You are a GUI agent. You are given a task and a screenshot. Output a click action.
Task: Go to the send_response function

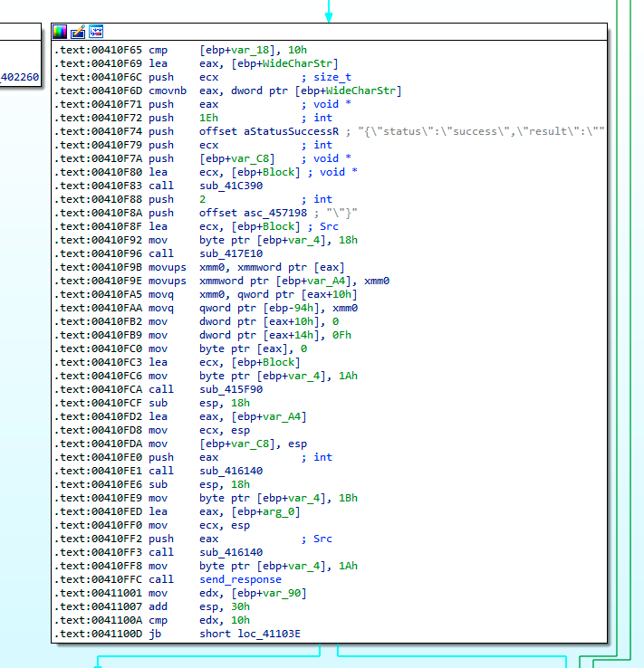coord(240,578)
